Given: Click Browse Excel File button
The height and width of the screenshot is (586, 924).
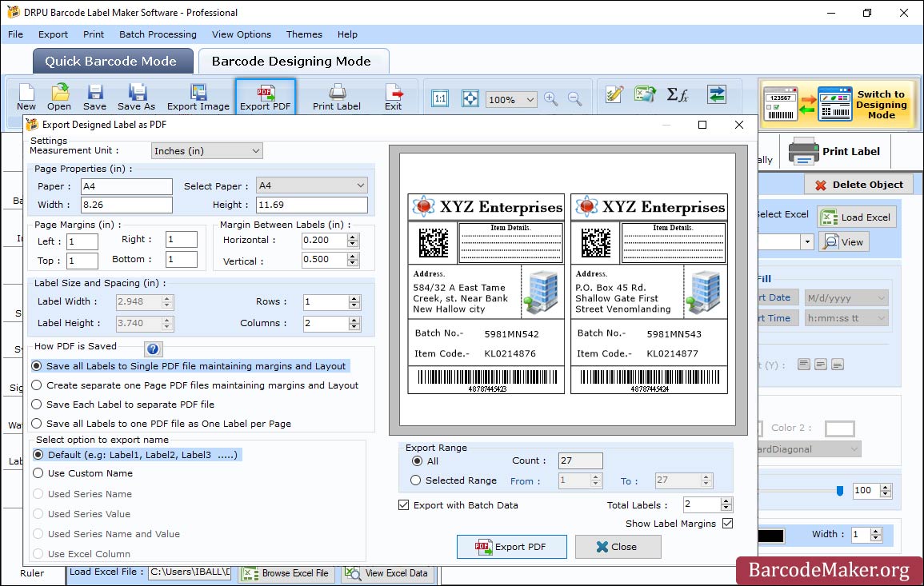Looking at the screenshot, I should click(286, 573).
